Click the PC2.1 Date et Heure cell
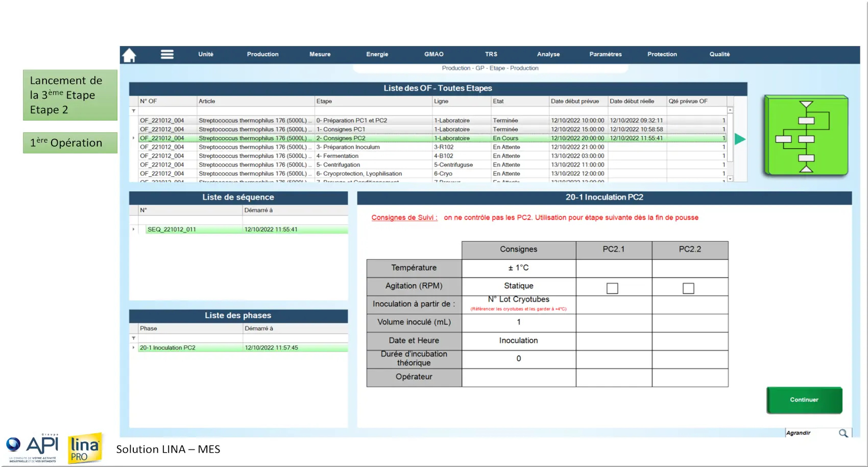 coord(614,341)
